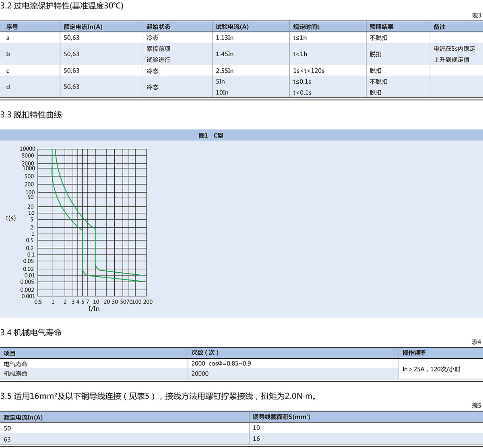Select the 紧接前项 starting state cell
This screenshot has width=483, height=448.
158,49
